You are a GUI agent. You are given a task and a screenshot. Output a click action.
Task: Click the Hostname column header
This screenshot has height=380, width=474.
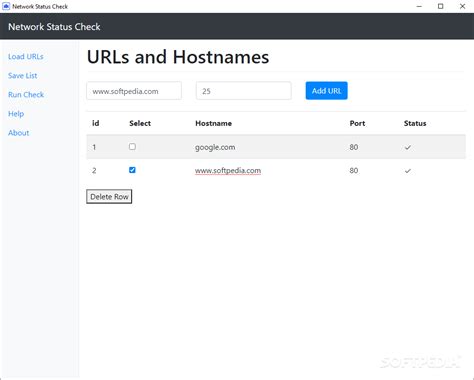[213, 123]
